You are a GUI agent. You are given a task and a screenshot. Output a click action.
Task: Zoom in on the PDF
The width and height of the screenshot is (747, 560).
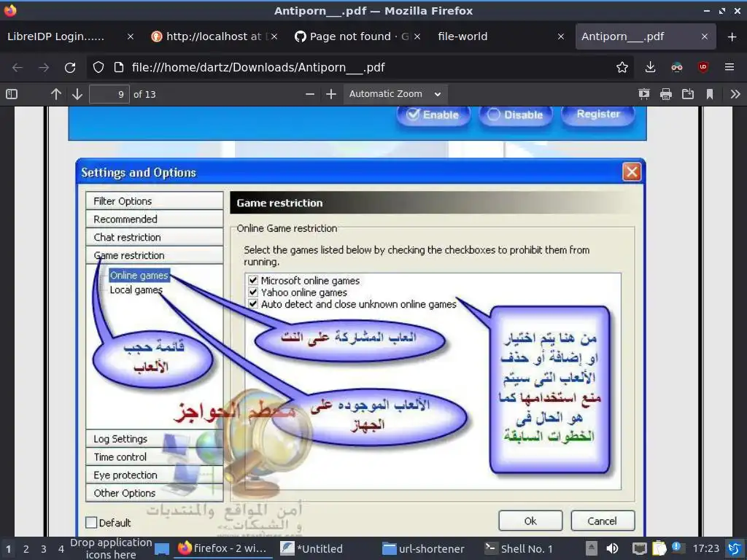click(x=331, y=94)
